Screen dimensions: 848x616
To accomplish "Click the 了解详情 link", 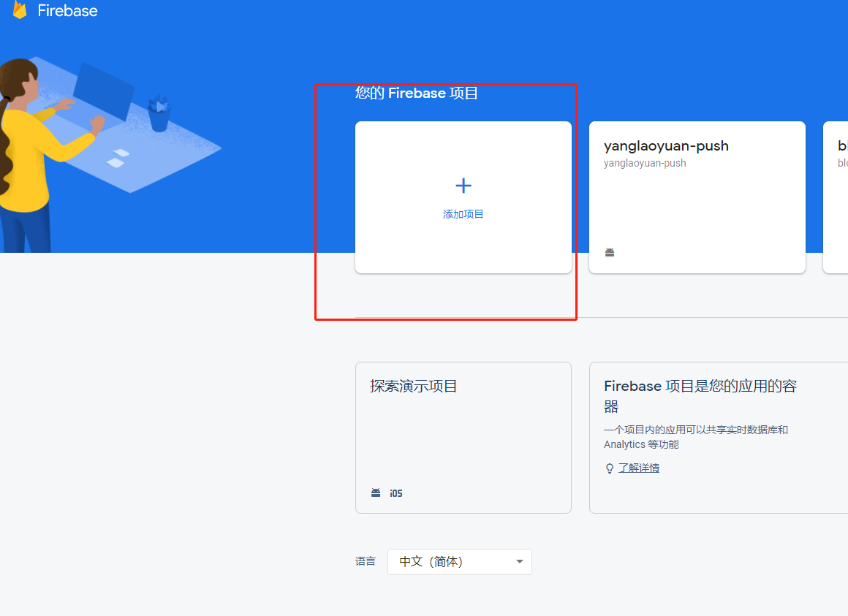I will [638, 467].
